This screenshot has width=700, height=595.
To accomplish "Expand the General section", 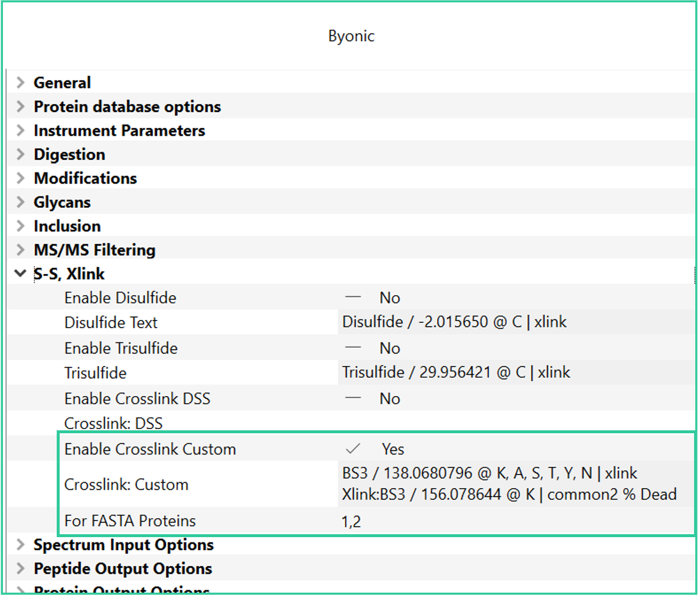I will (20, 83).
